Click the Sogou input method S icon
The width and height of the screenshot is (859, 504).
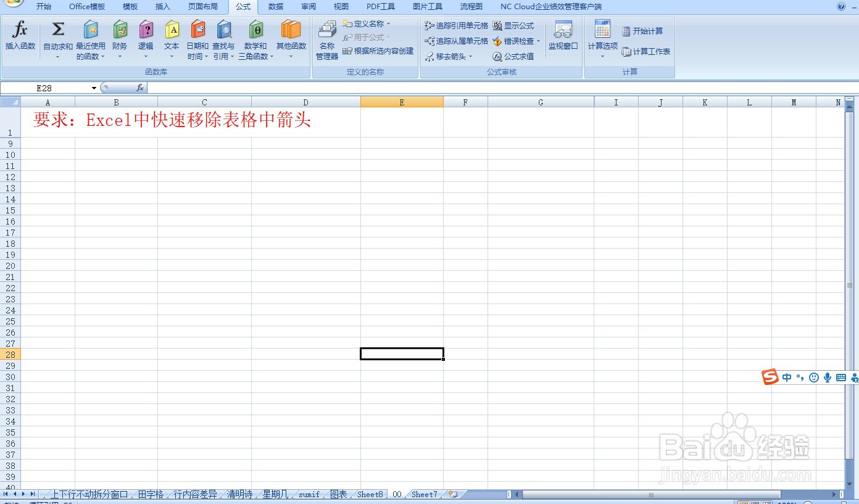click(770, 377)
